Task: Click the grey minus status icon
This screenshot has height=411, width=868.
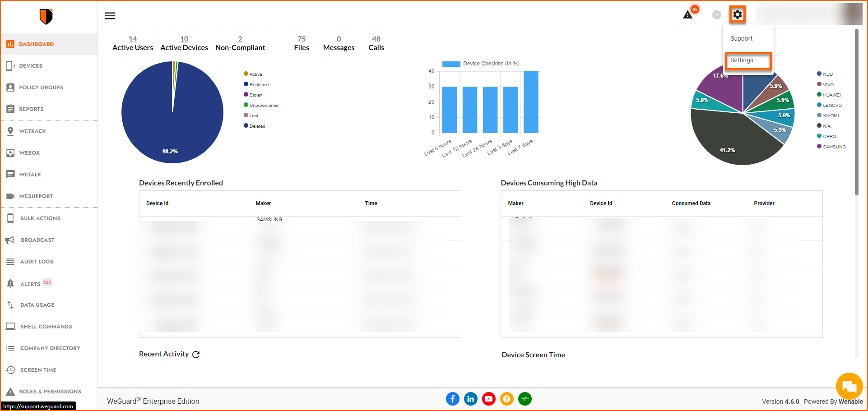Action: pyautogui.click(x=717, y=15)
